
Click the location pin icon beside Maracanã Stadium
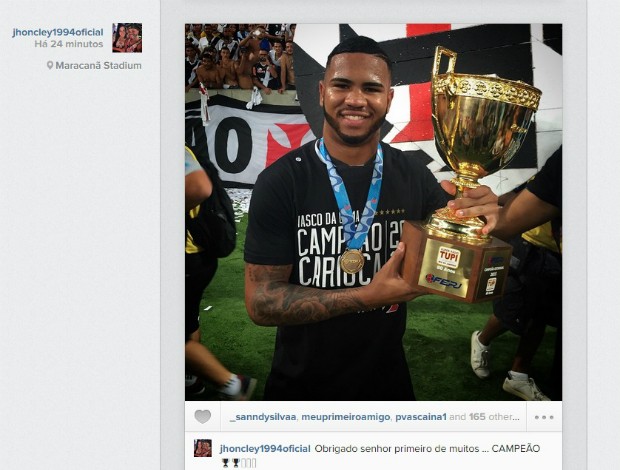[x=50, y=65]
